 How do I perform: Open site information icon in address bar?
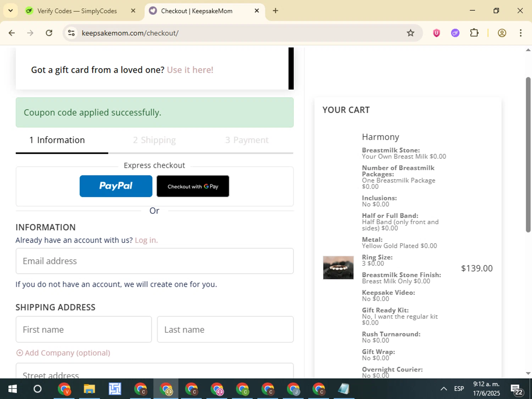coord(71,33)
